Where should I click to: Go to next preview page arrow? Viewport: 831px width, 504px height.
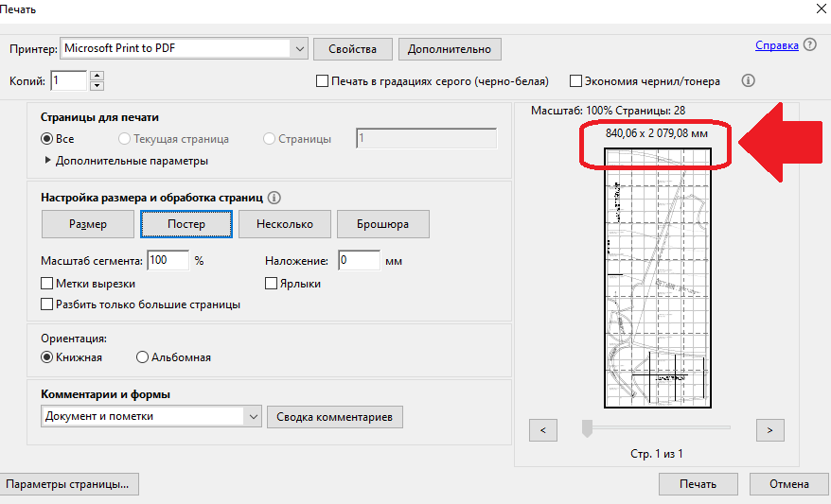point(770,430)
